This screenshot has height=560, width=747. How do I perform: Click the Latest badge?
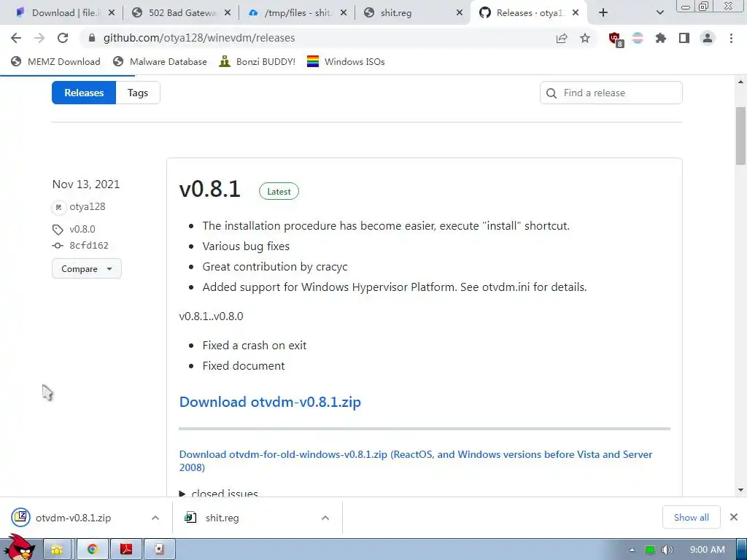click(279, 192)
